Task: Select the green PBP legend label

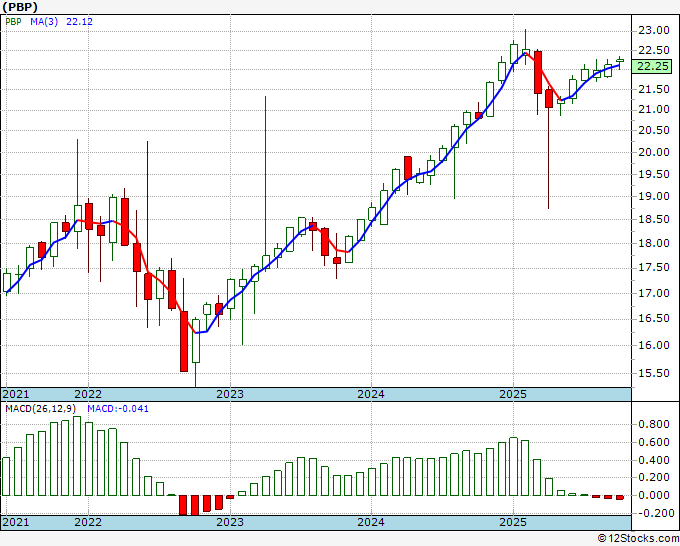Action: pos(13,21)
